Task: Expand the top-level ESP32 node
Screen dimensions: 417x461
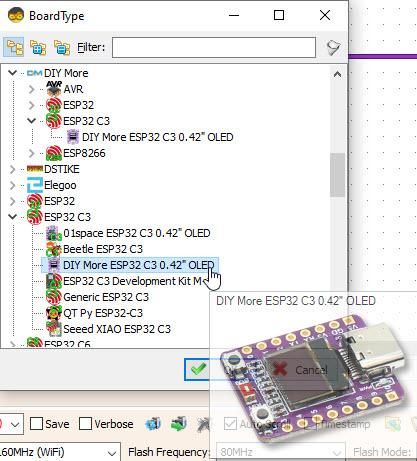Action: click(12, 201)
